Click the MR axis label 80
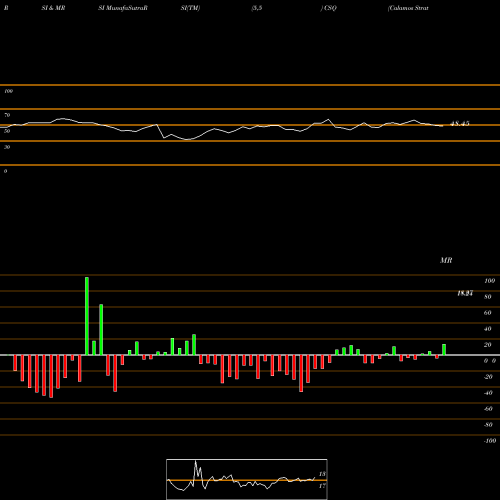Image resolution: width=500 pixels, height=500 pixels. tap(488, 297)
